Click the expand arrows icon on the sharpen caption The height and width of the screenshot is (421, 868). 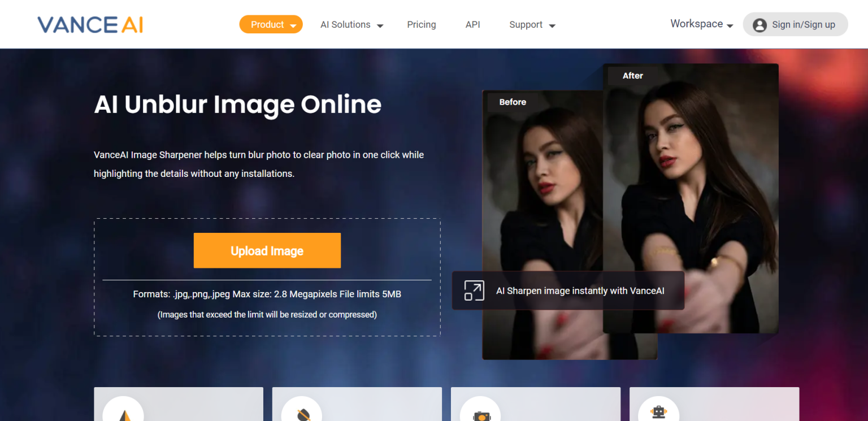[x=474, y=290]
